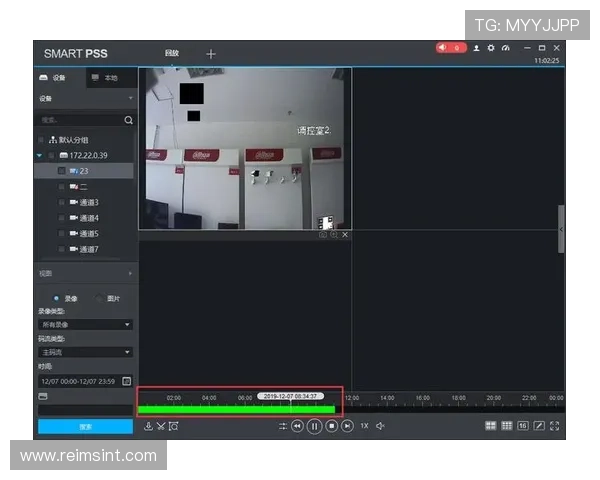Viewport: 600px width, 480px height.
Task: Click the card icon below time field
Action: point(43,396)
